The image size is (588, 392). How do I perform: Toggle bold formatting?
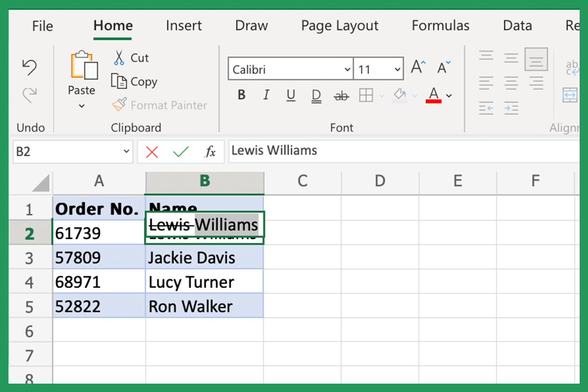(241, 94)
